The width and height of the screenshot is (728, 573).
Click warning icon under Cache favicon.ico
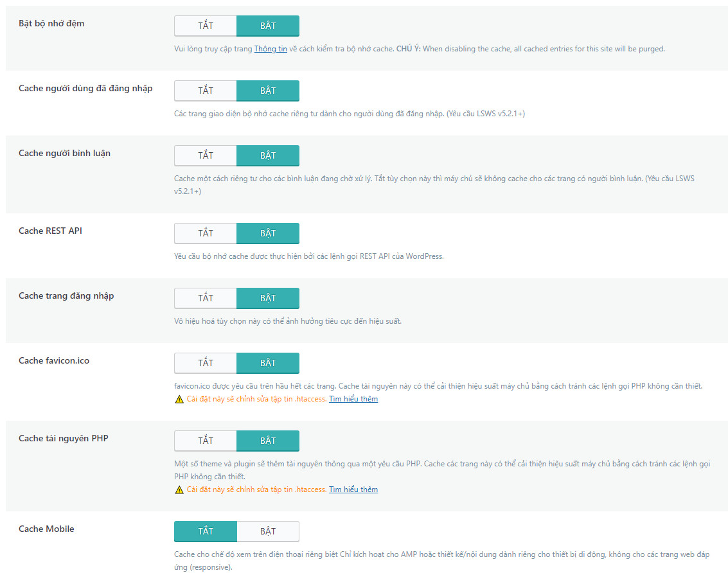179,399
